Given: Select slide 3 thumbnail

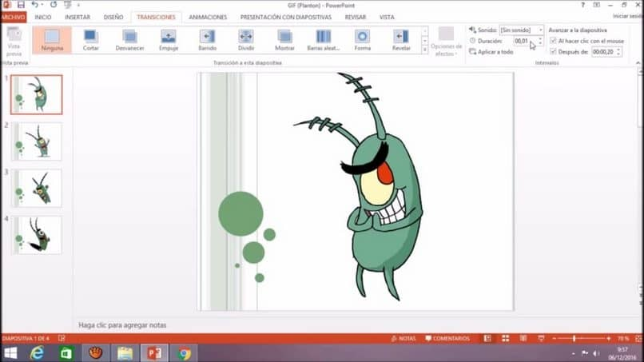Looking at the screenshot, I should (37, 188).
